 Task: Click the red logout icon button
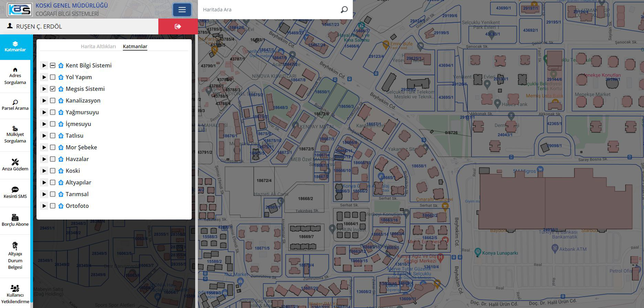178,26
